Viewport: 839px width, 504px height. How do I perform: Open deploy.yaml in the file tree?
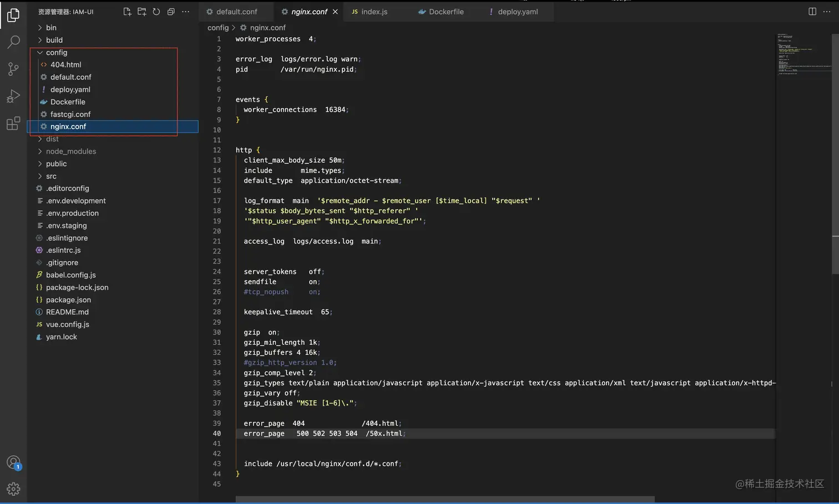click(113, 90)
